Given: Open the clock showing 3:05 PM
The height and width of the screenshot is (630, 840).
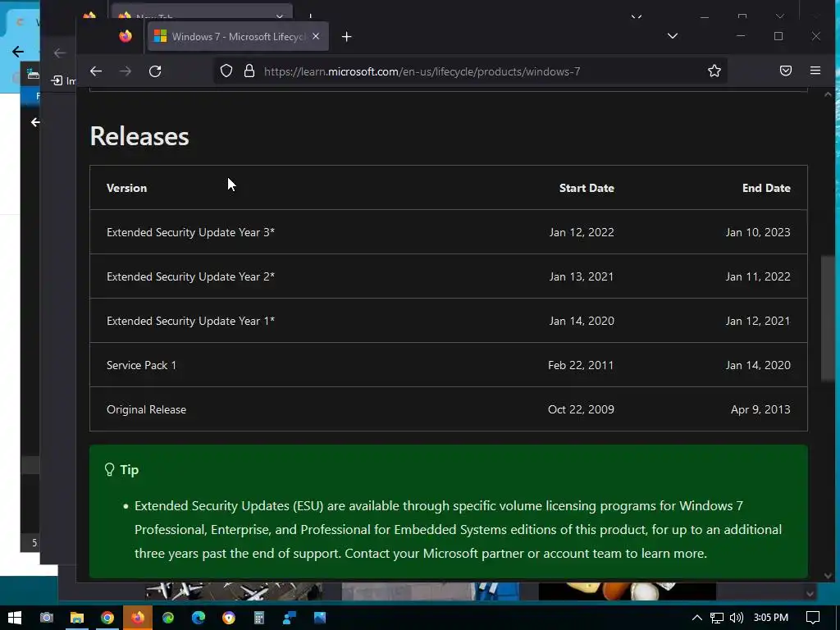Looking at the screenshot, I should tap(771, 618).
